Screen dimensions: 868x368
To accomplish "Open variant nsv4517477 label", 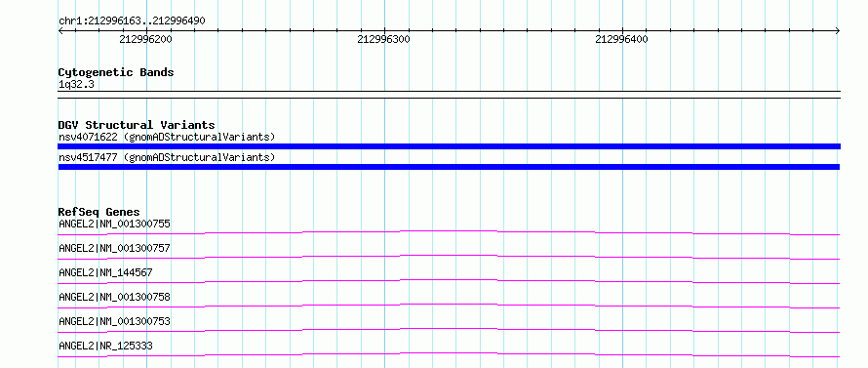I will click(x=167, y=157).
